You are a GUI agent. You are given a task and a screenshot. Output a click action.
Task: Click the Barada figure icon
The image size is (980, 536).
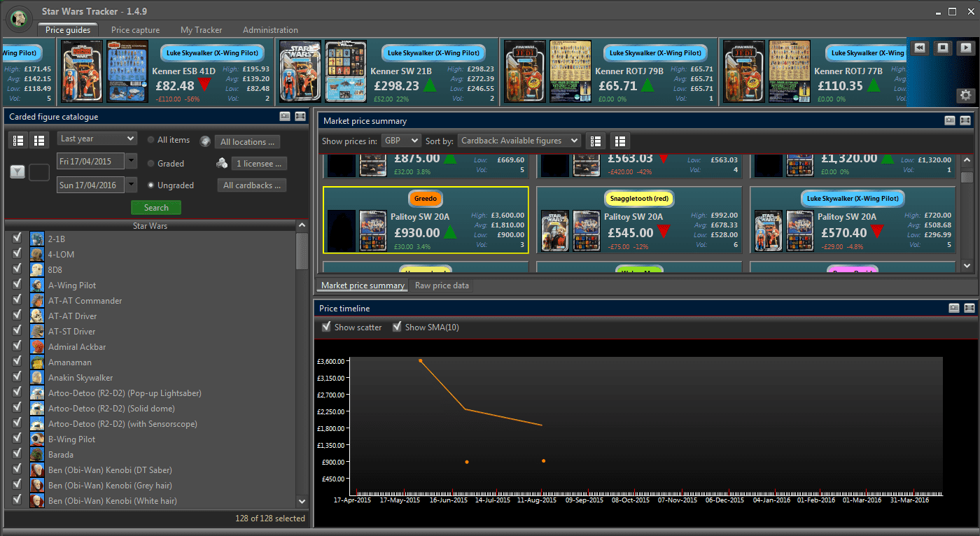click(37, 455)
